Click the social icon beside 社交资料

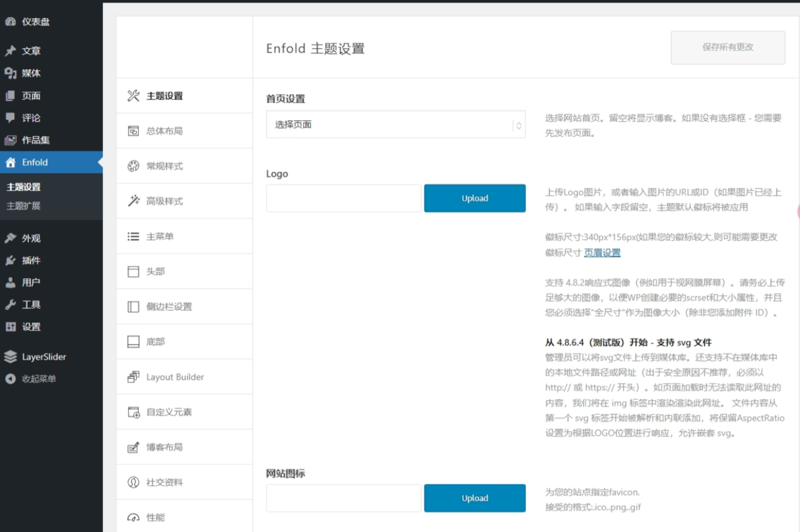pyautogui.click(x=133, y=482)
